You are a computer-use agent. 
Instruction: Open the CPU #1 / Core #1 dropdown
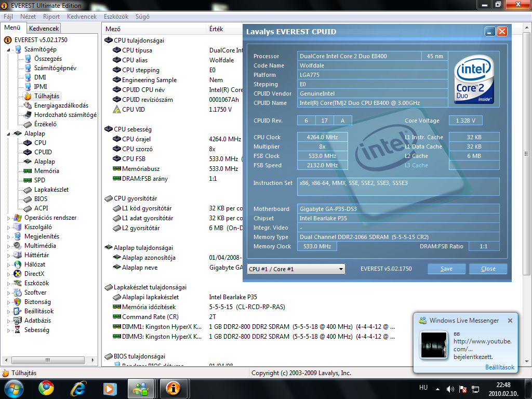tap(296, 269)
